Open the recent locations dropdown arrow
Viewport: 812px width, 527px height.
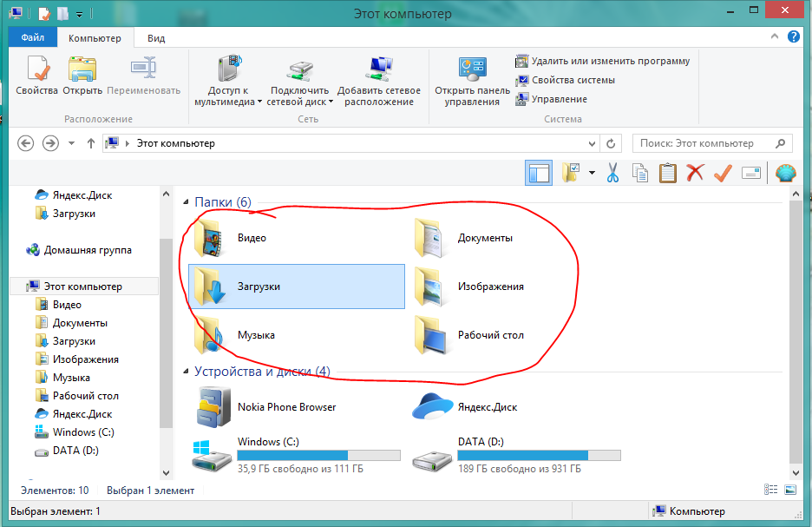pos(71,143)
